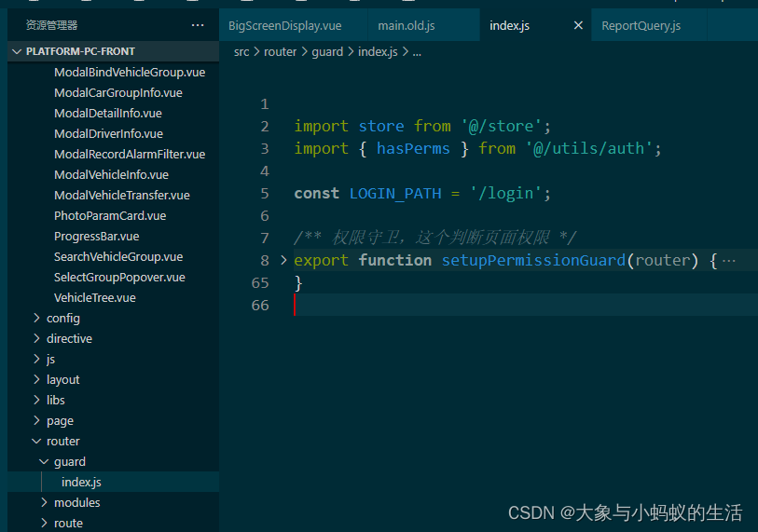Click the '/login' string on line 5
The height and width of the screenshot is (532, 758).
tap(505, 193)
